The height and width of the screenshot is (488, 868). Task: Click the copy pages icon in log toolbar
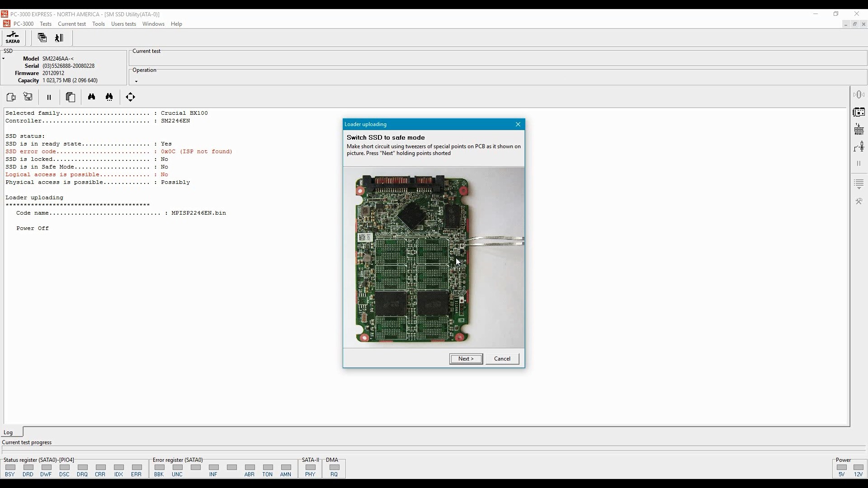[70, 97]
